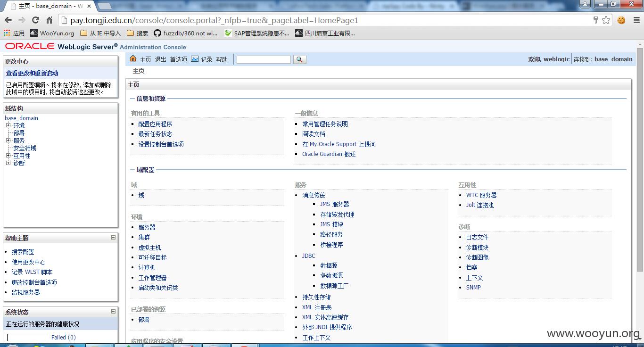Bookmark page with star icon

pyautogui.click(x=606, y=20)
